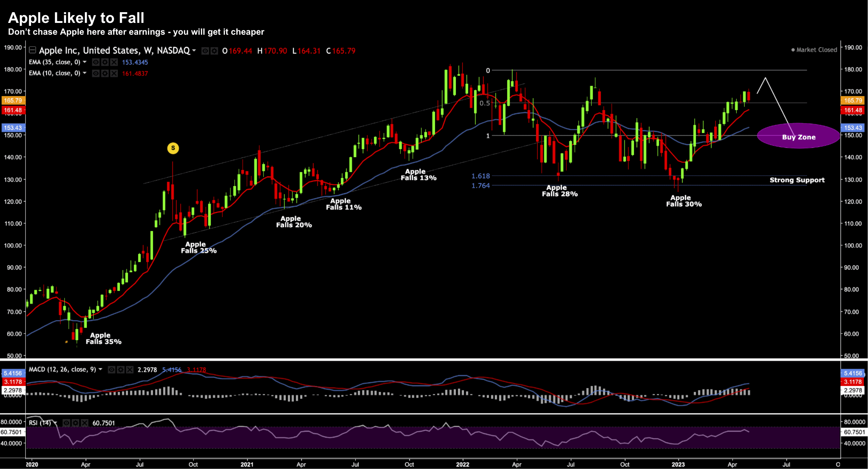Toggle visibility eye for EMA 35
Viewport: 868px width, 469px height.
pos(96,62)
